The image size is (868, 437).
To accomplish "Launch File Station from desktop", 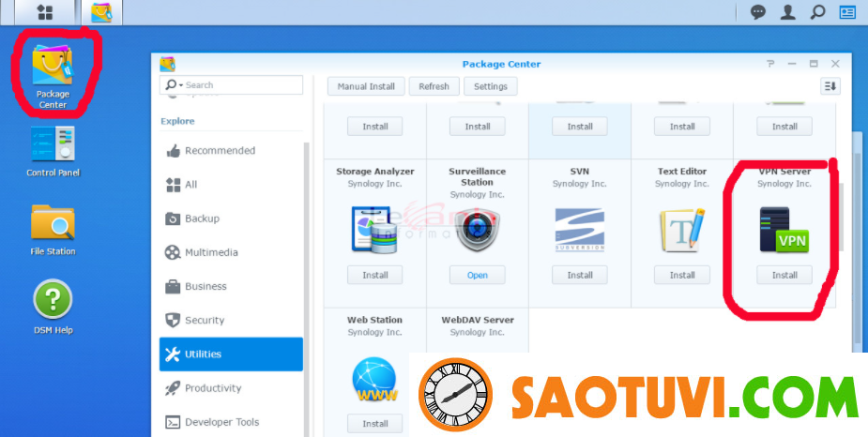I will (53, 223).
